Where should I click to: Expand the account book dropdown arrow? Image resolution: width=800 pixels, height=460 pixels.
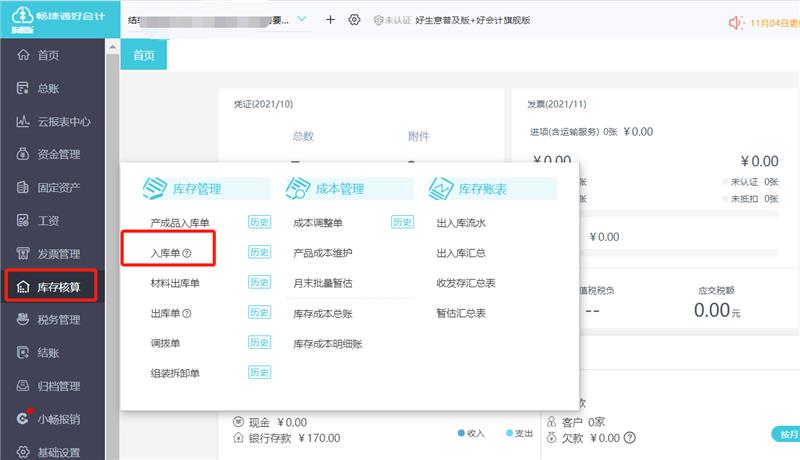(302, 19)
